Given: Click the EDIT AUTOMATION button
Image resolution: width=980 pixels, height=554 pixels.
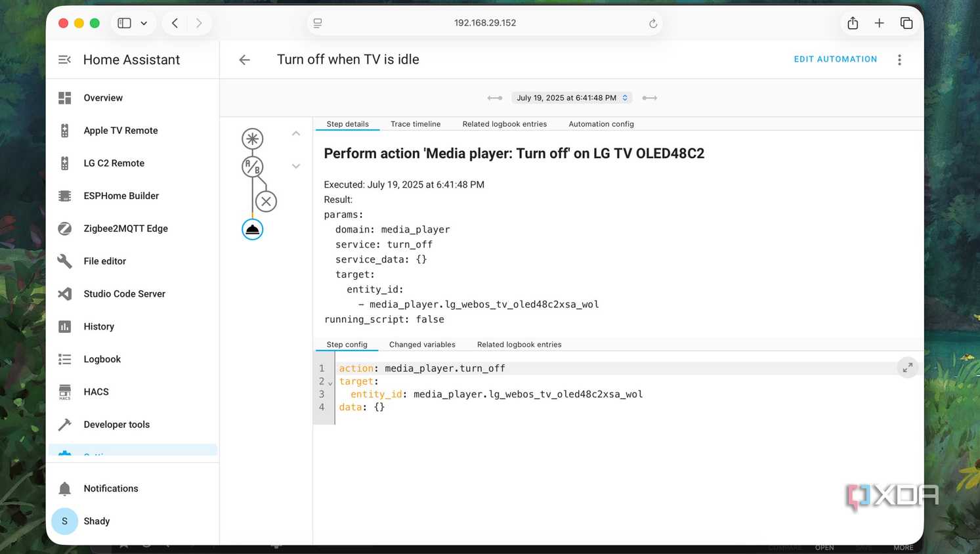Looking at the screenshot, I should tap(835, 59).
